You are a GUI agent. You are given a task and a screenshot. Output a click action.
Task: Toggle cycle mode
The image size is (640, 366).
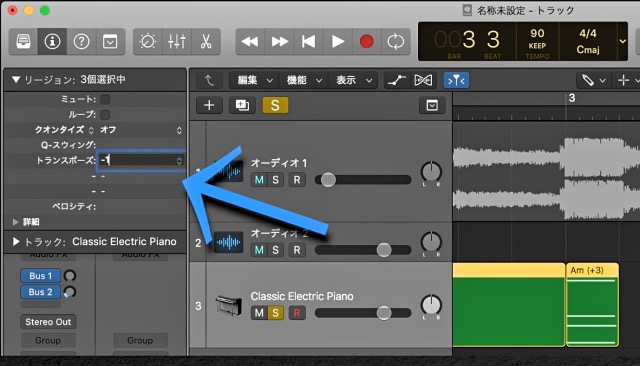pos(396,41)
